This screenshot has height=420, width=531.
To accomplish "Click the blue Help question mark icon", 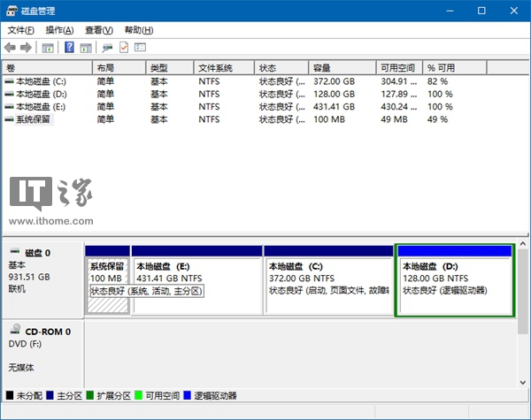I will pyautogui.click(x=68, y=47).
